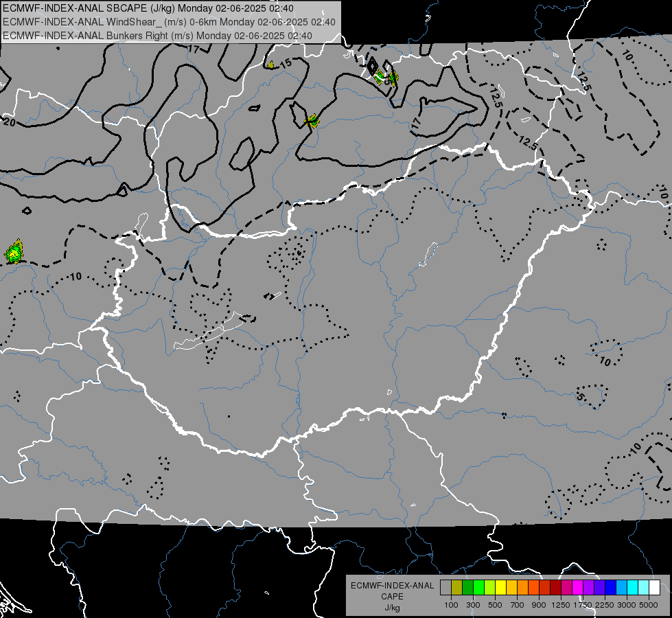
Task: Choose the magenta legend swatch
Action: point(578,588)
